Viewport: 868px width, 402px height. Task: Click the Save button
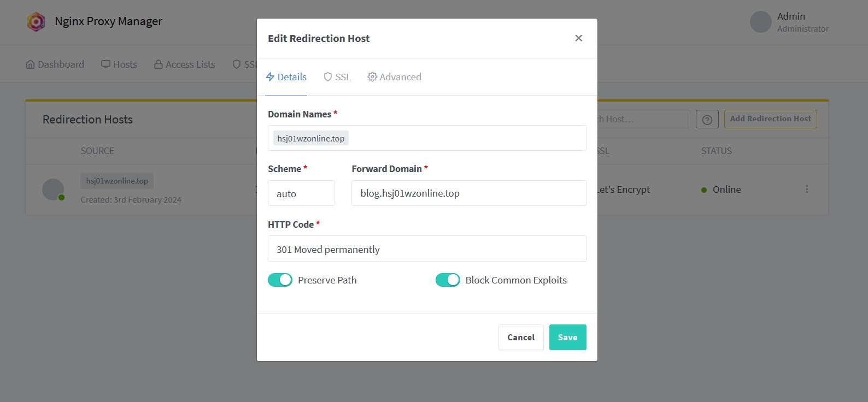click(x=567, y=337)
